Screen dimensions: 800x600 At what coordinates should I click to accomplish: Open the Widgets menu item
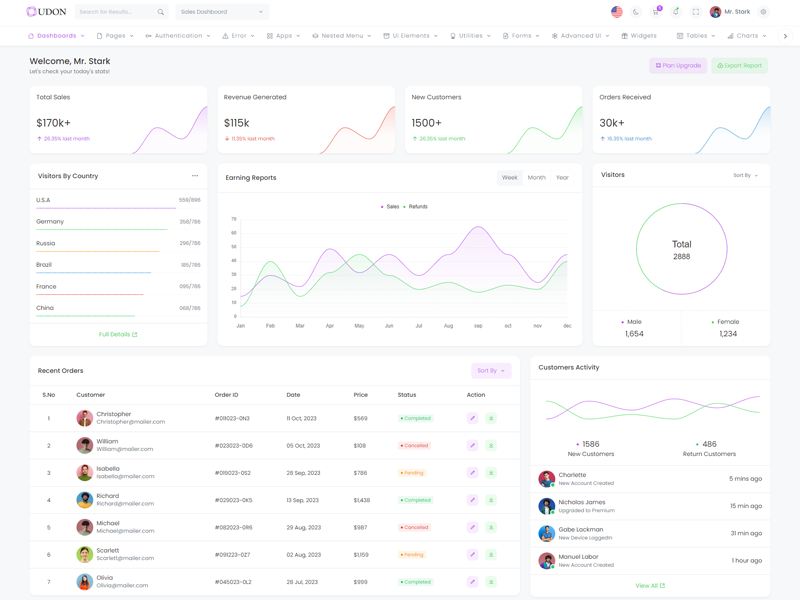[639, 36]
